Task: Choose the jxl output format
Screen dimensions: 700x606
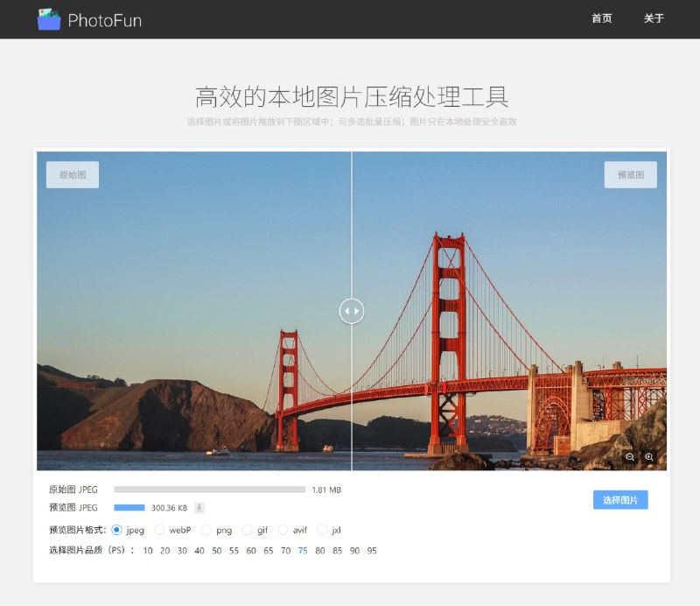Action: 320,529
